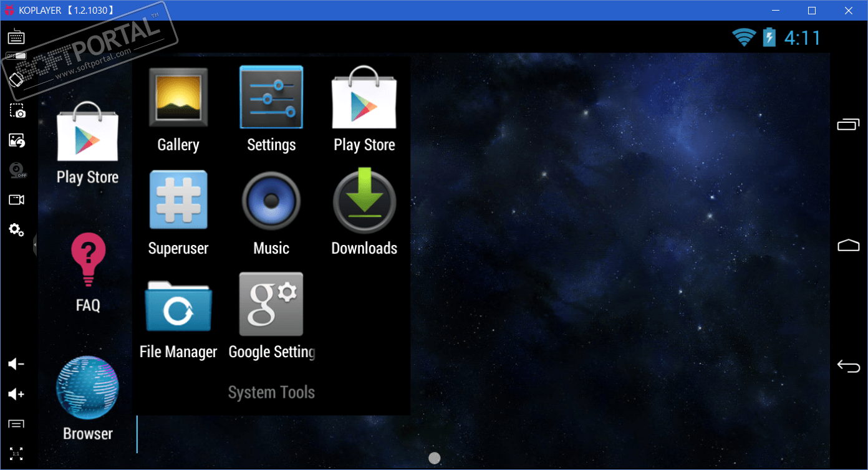Image resolution: width=868 pixels, height=470 pixels.
Task: Close the KOPLAYER window
Action: [x=848, y=11]
